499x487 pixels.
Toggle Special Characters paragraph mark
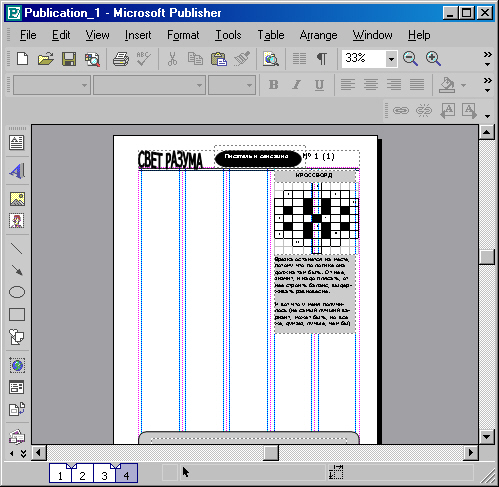(x=322, y=59)
